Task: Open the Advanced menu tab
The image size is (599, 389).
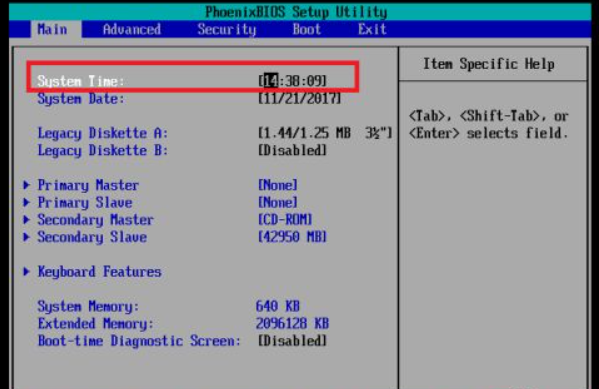Action: coord(131,29)
